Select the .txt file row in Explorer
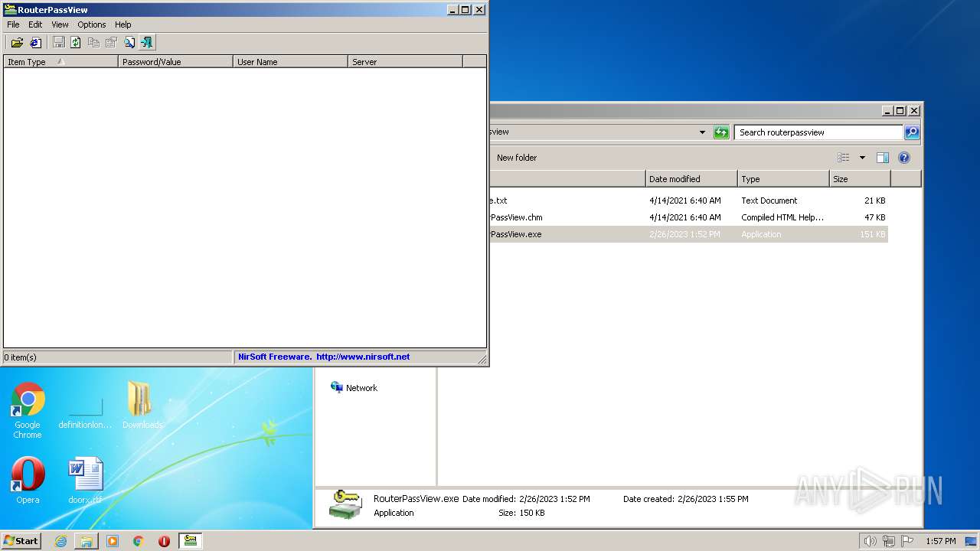This screenshot has height=551, width=980. tap(688, 201)
